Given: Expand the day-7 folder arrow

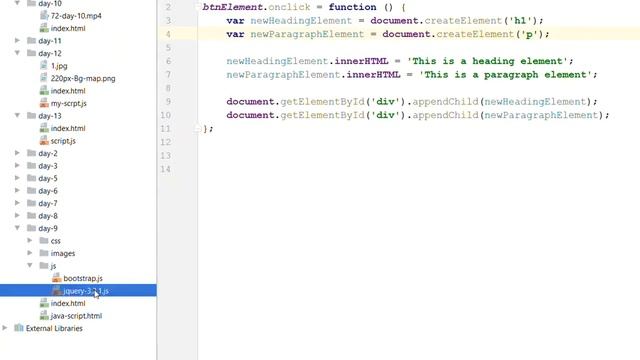Looking at the screenshot, I should (x=17, y=203).
